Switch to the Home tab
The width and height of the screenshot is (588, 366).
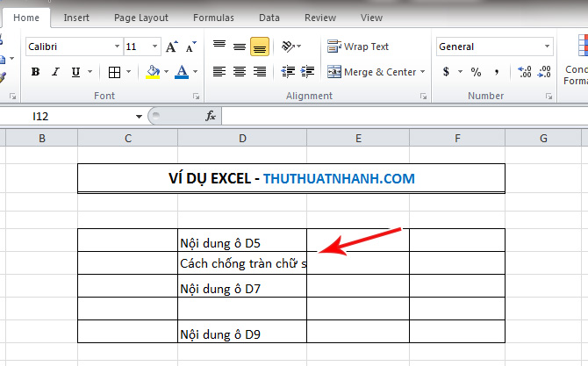point(25,18)
